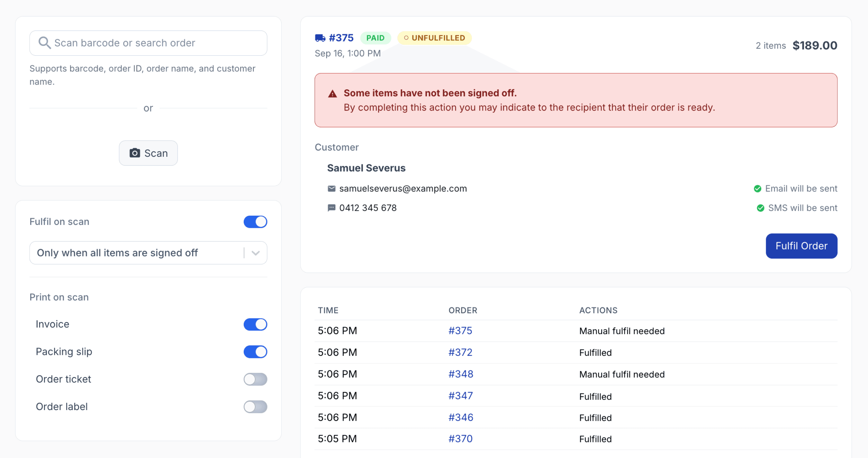
Task: Expand dropdown via its chevron arrow
Action: pyautogui.click(x=256, y=253)
